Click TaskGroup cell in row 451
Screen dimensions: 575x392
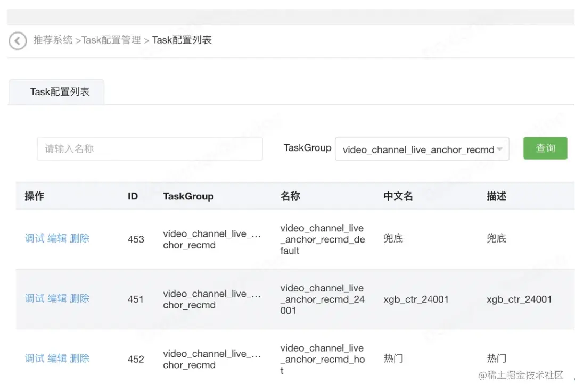point(212,299)
